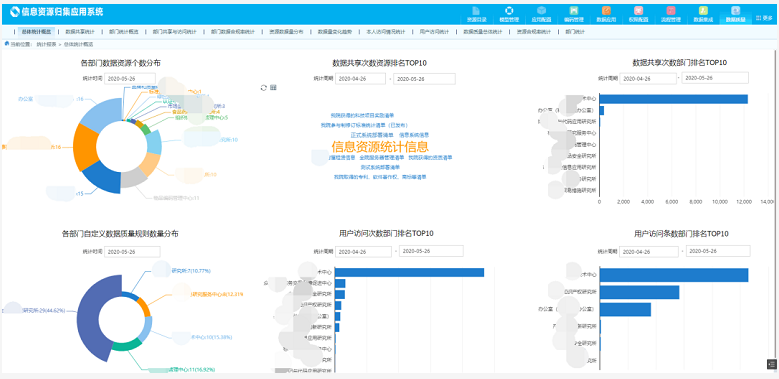
Task: Switch to 总体统计概览 tab
Action: click(36, 31)
